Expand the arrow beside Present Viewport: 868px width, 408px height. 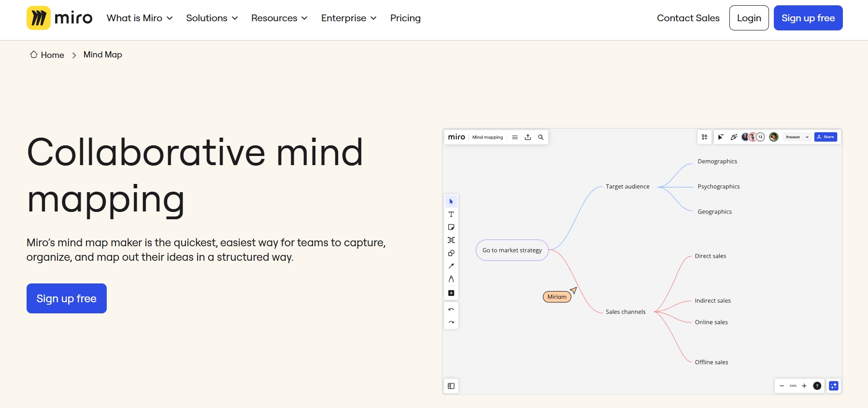click(x=807, y=137)
